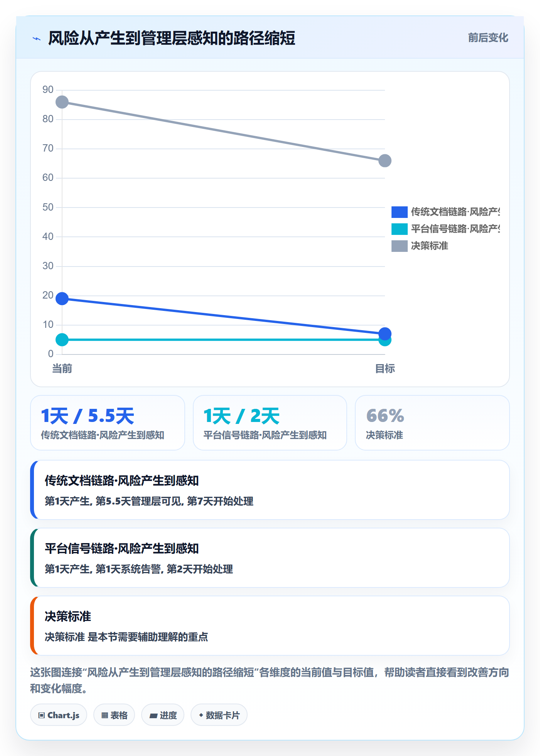Click the gray data point at 目标
This screenshot has height=756, width=540.
[385, 161]
